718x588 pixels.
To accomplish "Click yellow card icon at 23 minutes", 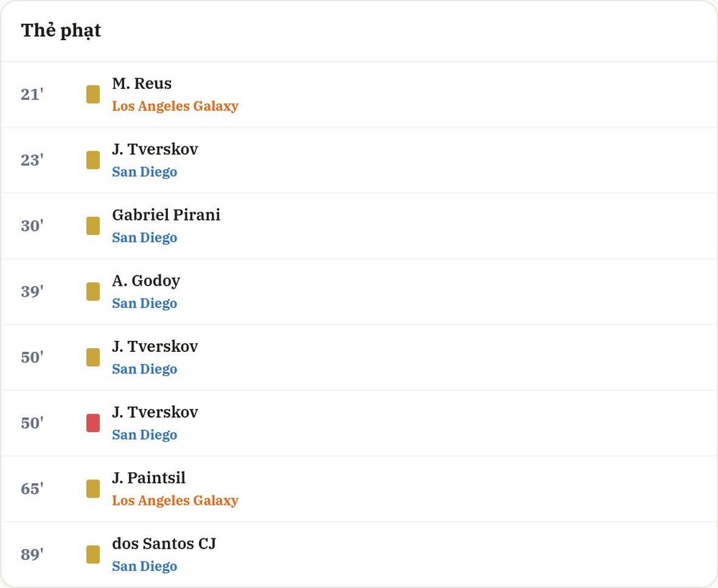I will [93, 160].
